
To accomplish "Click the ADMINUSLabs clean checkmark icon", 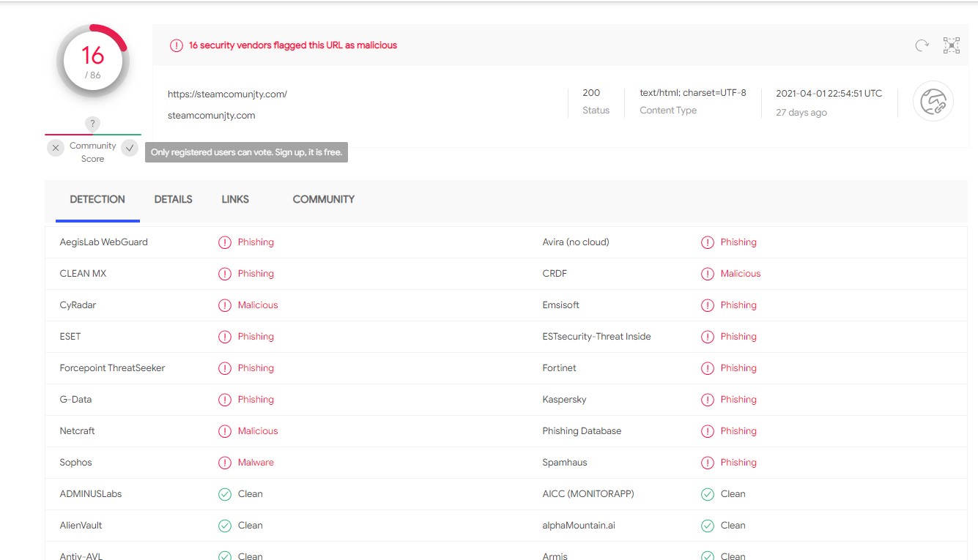I will coord(225,494).
